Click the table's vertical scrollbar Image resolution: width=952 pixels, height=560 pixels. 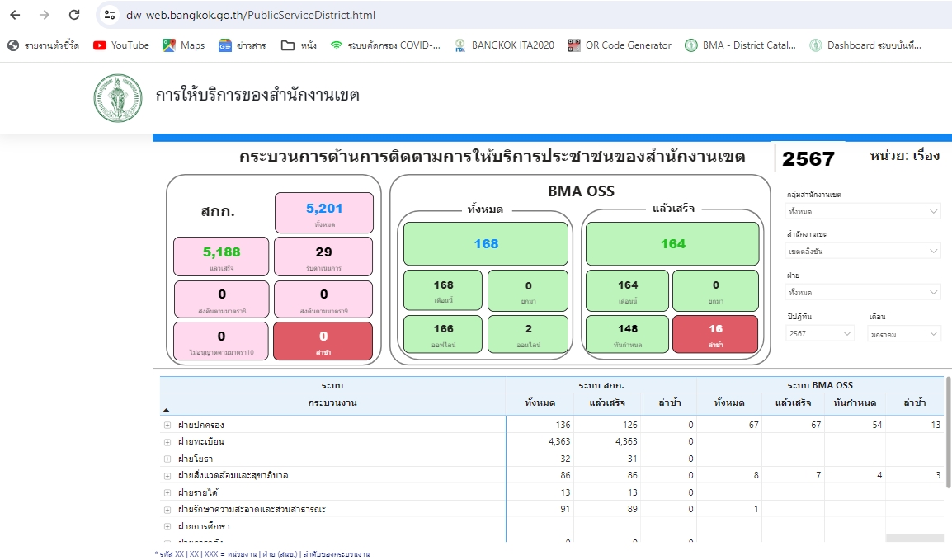point(947,445)
